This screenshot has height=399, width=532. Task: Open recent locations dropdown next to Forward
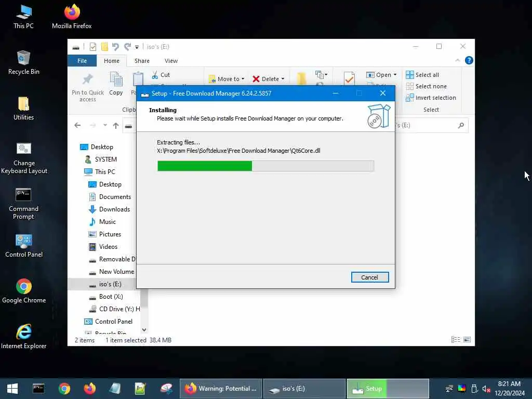(105, 125)
